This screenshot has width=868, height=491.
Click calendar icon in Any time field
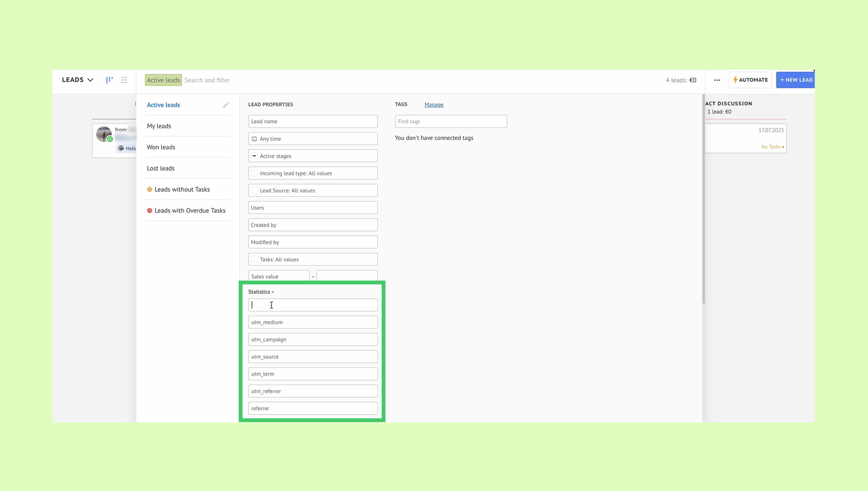pyautogui.click(x=254, y=139)
